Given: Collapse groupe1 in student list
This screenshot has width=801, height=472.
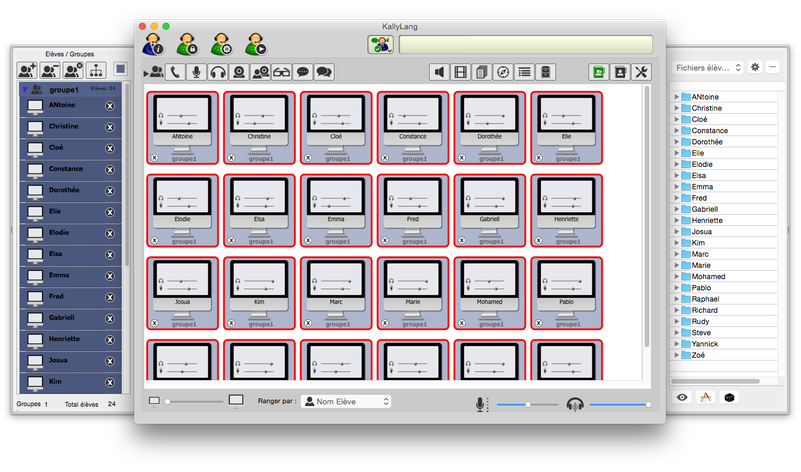Looking at the screenshot, I should (x=25, y=90).
